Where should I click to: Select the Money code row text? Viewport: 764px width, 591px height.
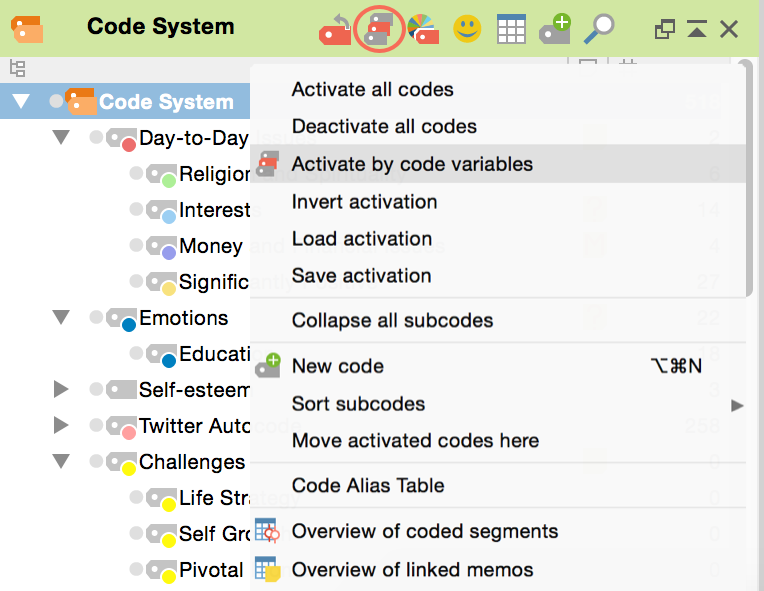(211, 247)
